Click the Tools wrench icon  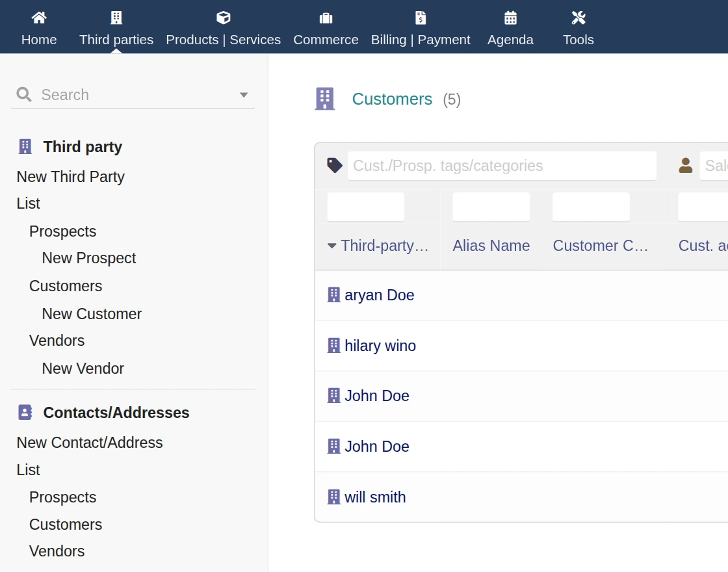[578, 18]
